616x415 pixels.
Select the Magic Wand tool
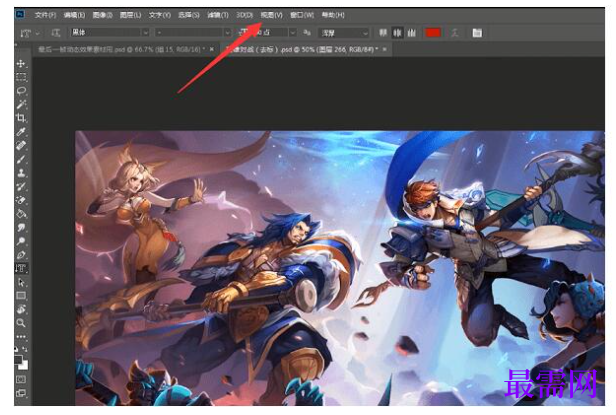[21, 104]
